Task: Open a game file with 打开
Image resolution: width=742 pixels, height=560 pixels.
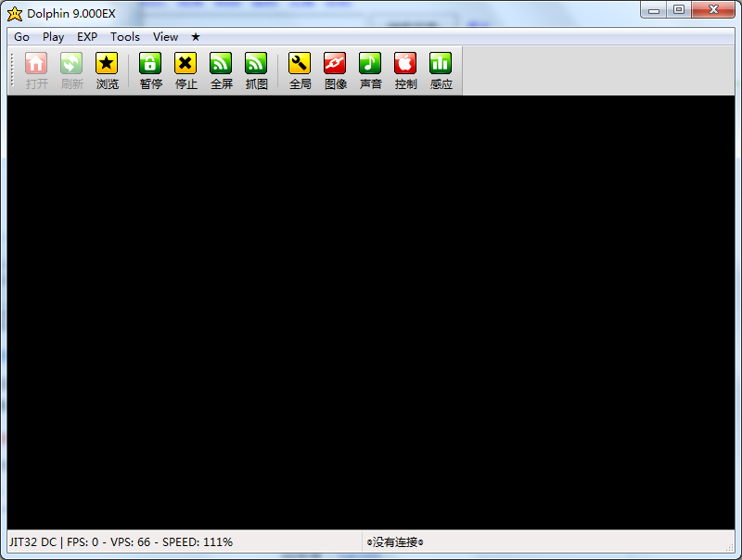Action: point(35,69)
